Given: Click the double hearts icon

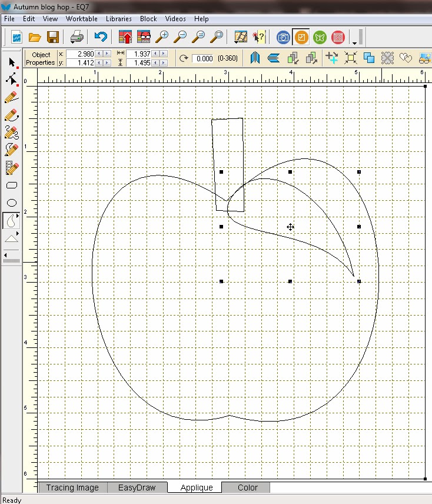Looking at the screenshot, I should click(406, 58).
